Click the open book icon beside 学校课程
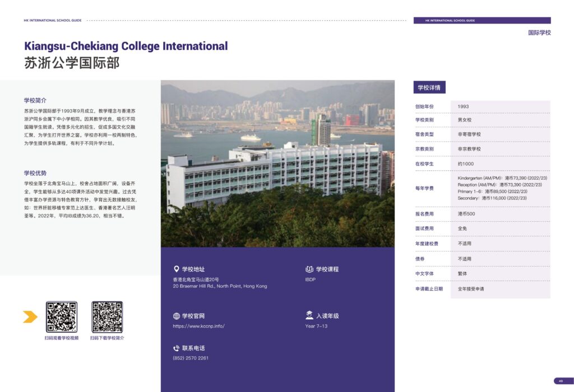 (309, 269)
